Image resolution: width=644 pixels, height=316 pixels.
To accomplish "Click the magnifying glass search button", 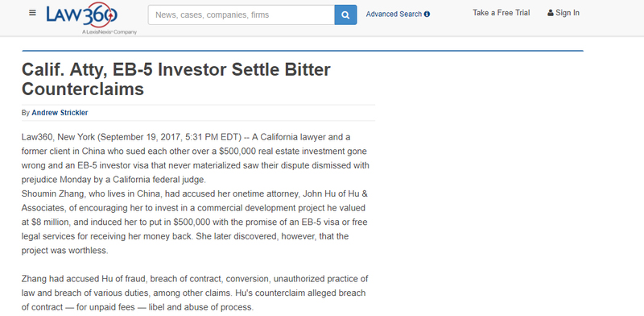I will [x=345, y=15].
